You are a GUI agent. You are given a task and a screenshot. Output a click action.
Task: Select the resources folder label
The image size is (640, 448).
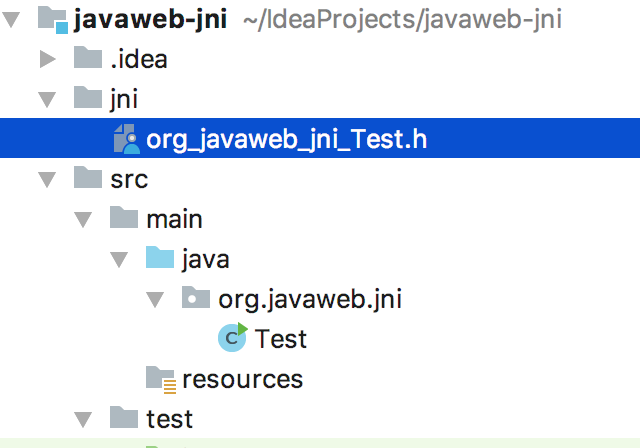[x=242, y=379]
